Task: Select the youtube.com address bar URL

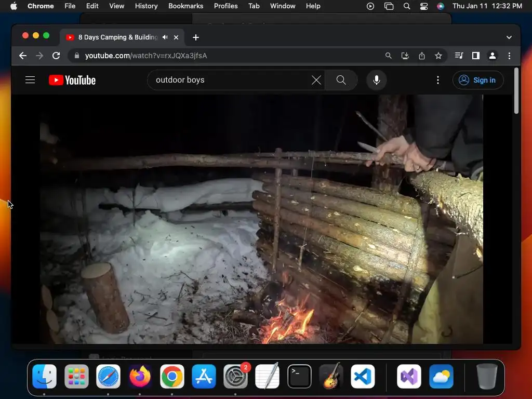Action: pos(146,56)
